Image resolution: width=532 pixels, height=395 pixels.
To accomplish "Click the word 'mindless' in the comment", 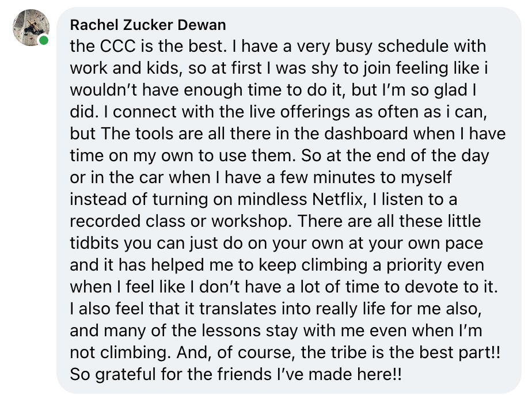I will 272,199.
